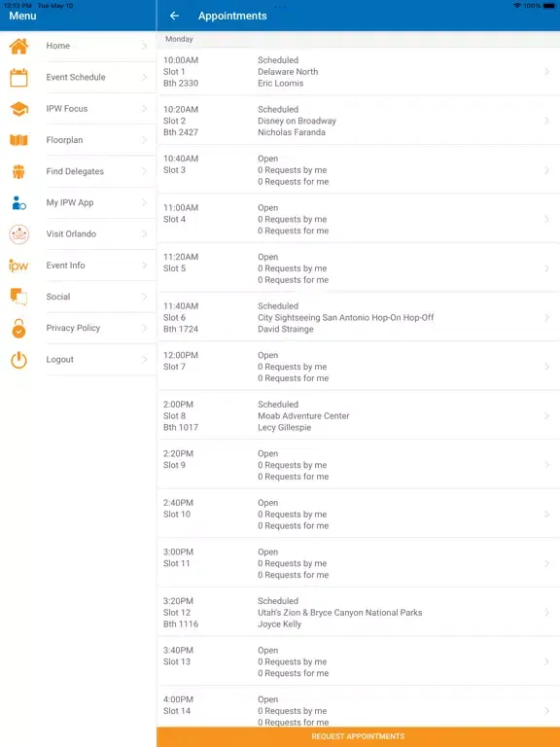This screenshot has height=747, width=560.
Task: Go back using the arrow in Appointments header
Action: point(174,16)
